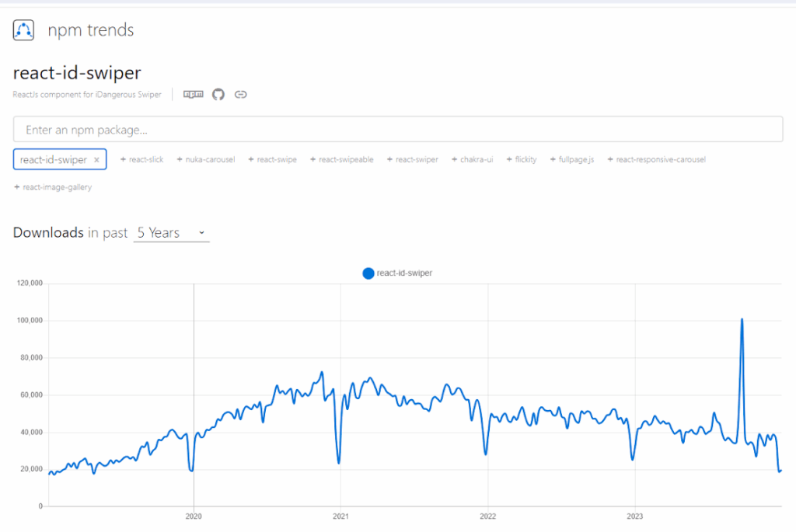Viewport: 796px width, 532px height.
Task: Click the 100,000 download spike peak on chart
Action: 742,319
